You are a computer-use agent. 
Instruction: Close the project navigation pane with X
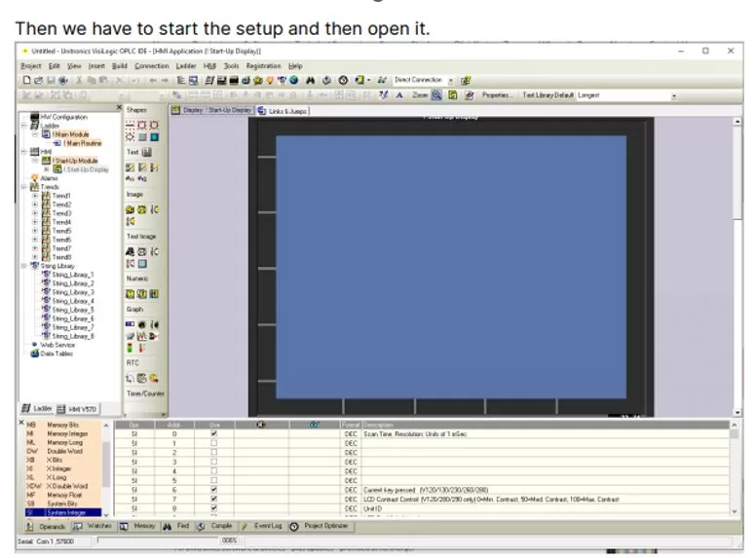(x=119, y=109)
